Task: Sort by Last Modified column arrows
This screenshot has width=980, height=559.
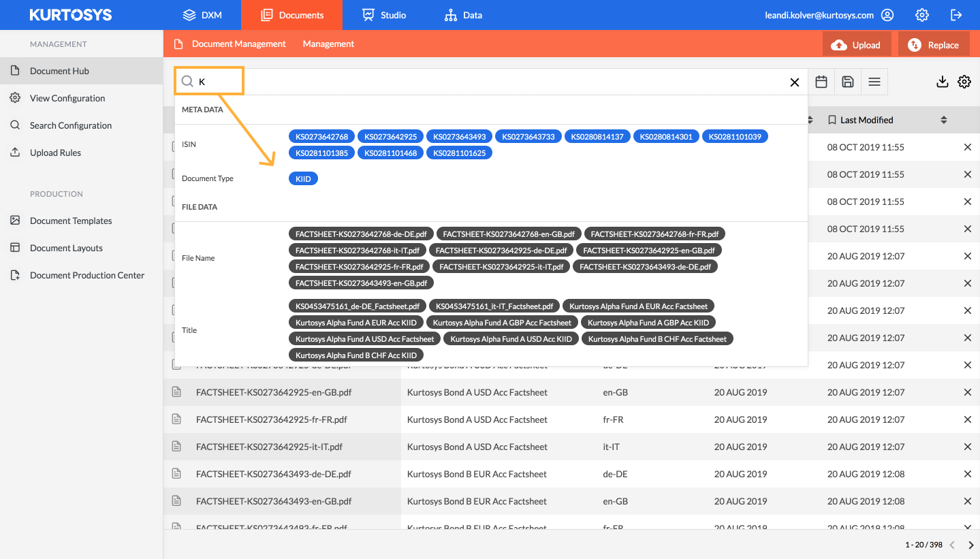Action: pos(944,120)
